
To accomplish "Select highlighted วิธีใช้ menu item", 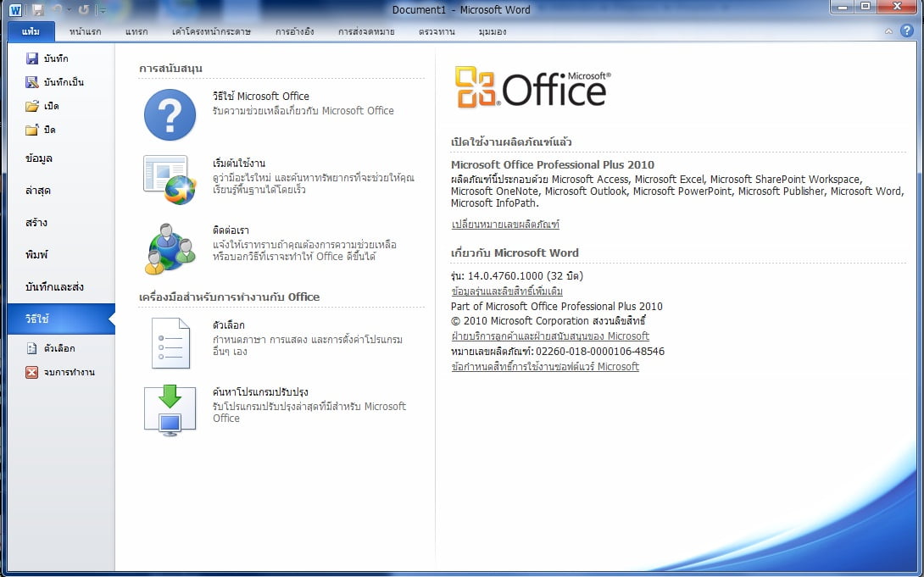I will (61, 319).
